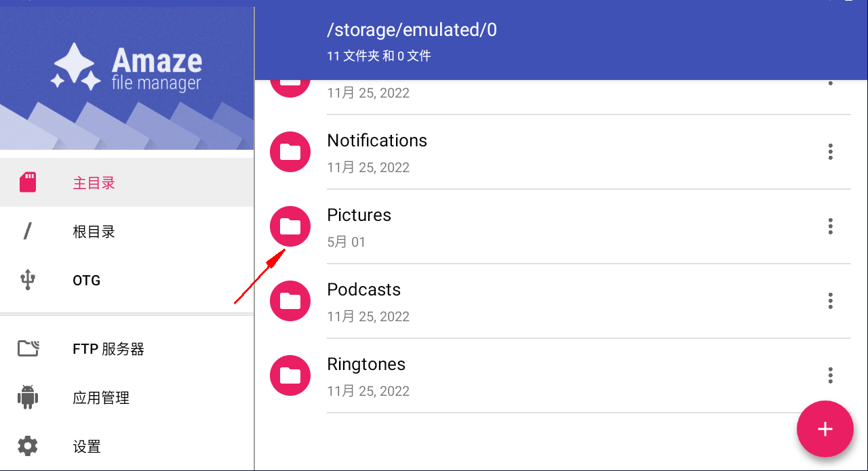The image size is (868, 471).
Task: Open 应用管理 from the drawer
Action: point(101,398)
